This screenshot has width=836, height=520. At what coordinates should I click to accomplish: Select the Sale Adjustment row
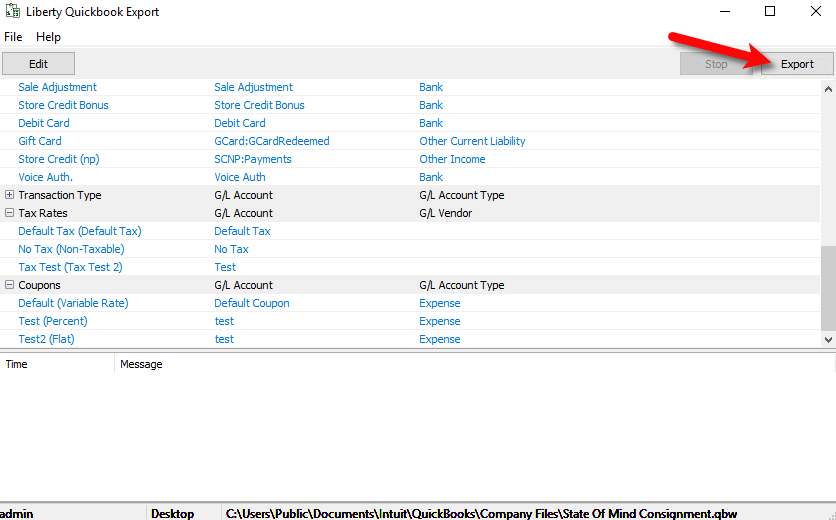(57, 87)
